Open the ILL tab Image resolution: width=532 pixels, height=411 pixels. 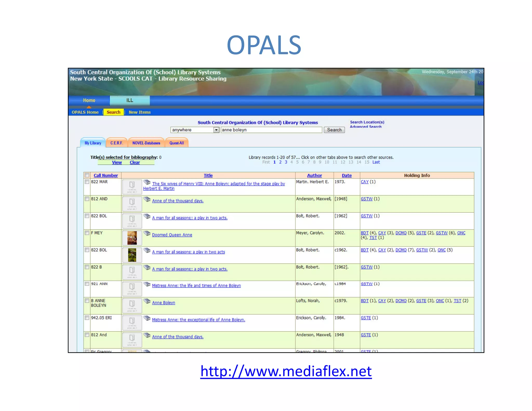tap(130, 101)
